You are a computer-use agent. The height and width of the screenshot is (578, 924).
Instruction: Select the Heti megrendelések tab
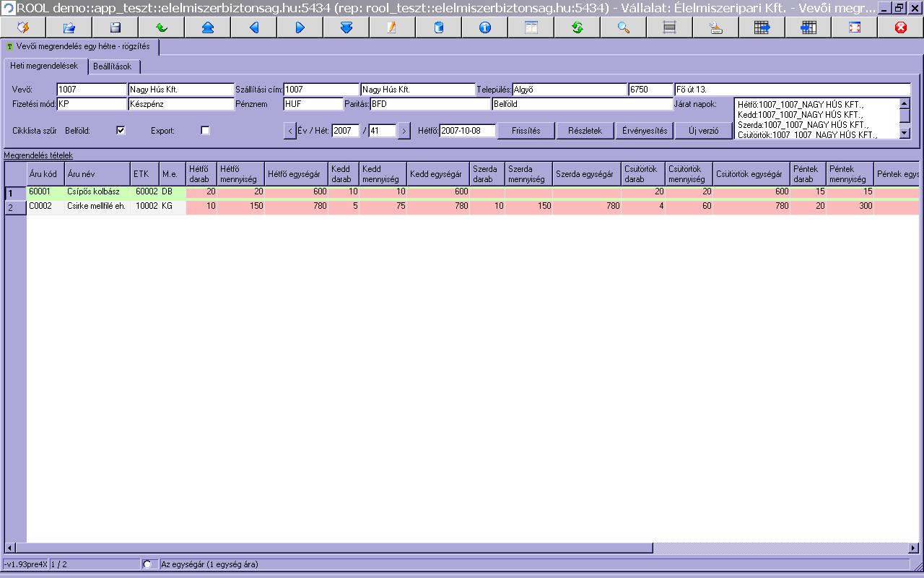pos(44,66)
